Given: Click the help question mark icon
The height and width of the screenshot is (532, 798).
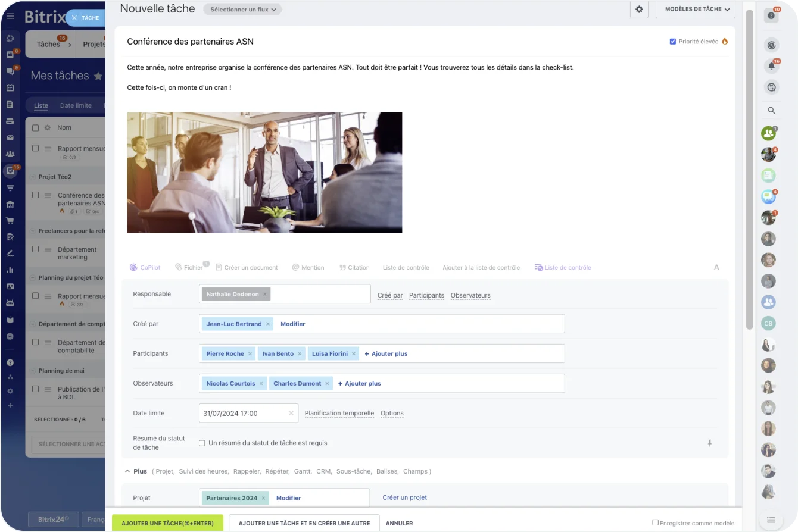Looking at the screenshot, I should (772, 16).
